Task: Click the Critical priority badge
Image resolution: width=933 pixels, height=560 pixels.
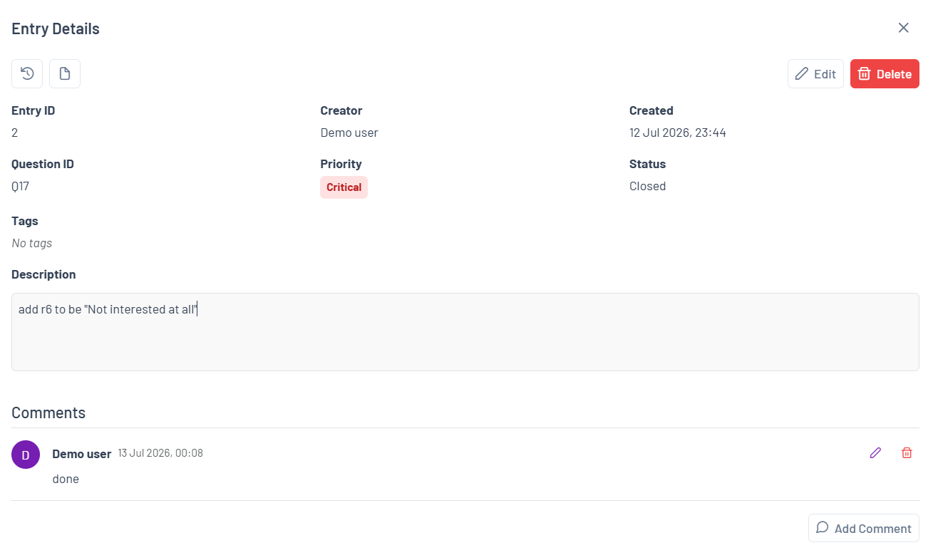Action: (344, 187)
